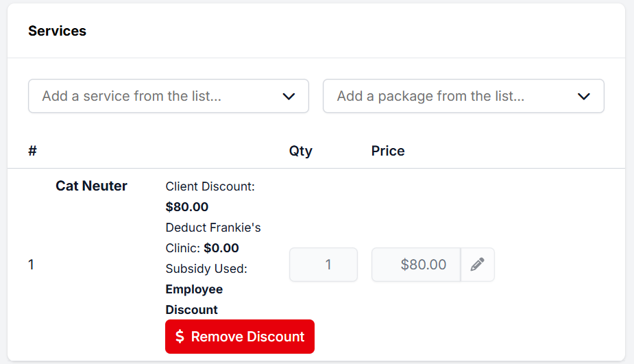Click the Qty input field showing 1
This screenshot has width=634, height=364.
point(323,265)
